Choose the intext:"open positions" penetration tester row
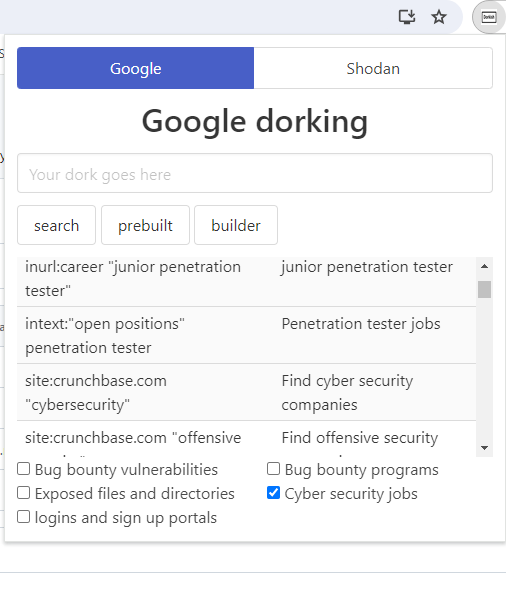The width and height of the screenshot is (506, 598). click(246, 335)
